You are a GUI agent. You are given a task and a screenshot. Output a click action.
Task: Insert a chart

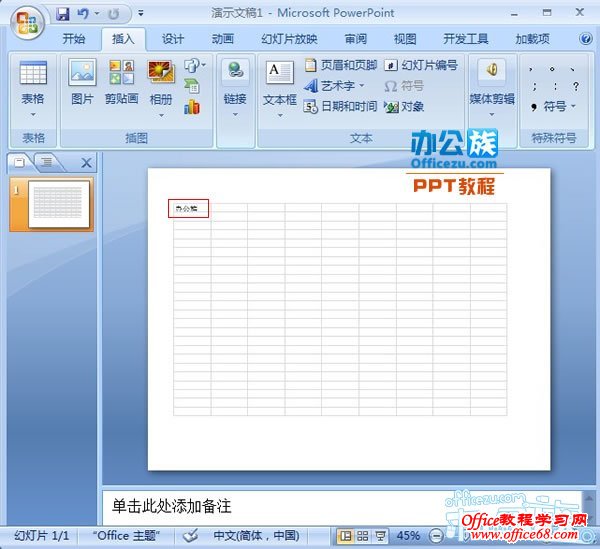click(x=192, y=108)
